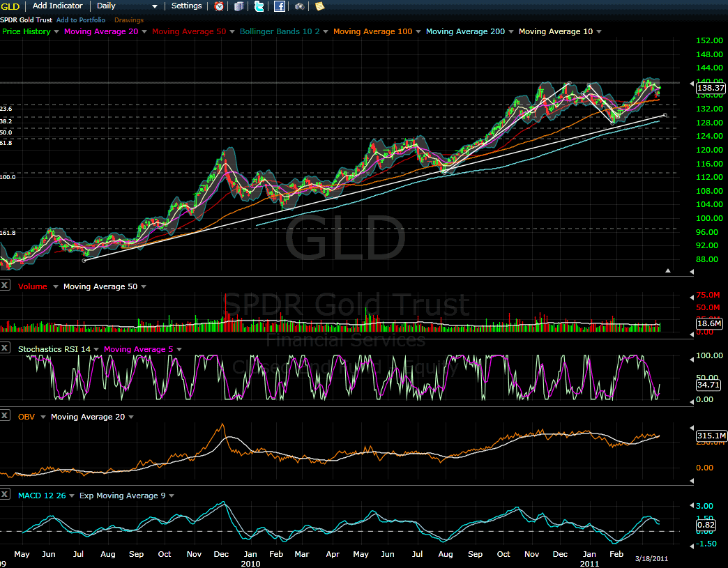This screenshot has height=568, width=728.
Task: Click the Moving Average 100 label
Action: (x=373, y=31)
